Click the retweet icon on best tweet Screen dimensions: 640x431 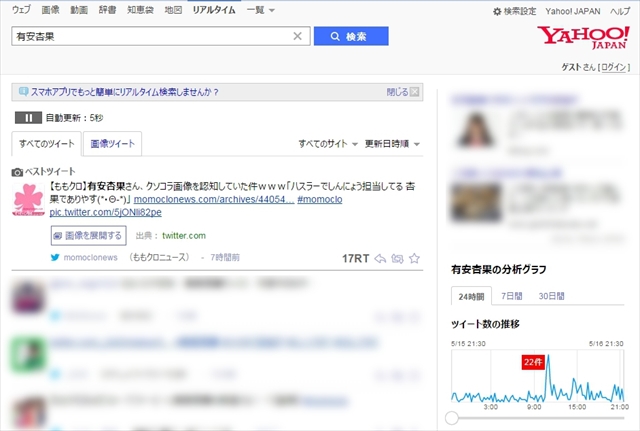397,258
